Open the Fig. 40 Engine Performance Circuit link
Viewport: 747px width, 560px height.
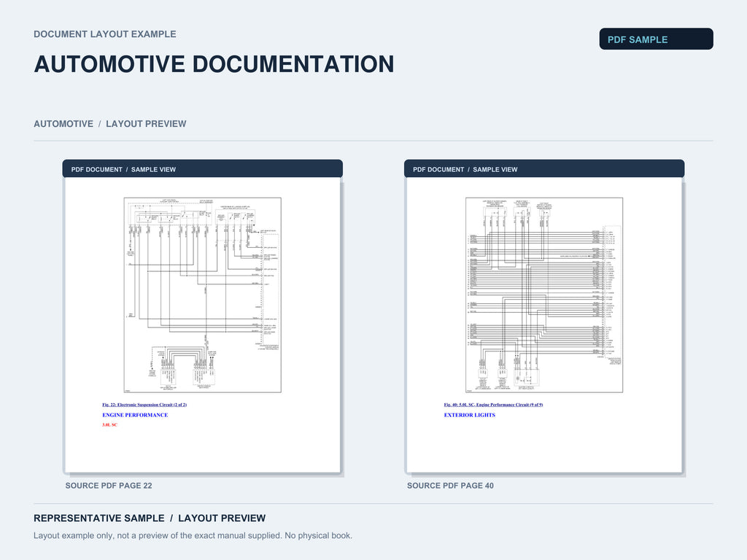[x=493, y=405]
